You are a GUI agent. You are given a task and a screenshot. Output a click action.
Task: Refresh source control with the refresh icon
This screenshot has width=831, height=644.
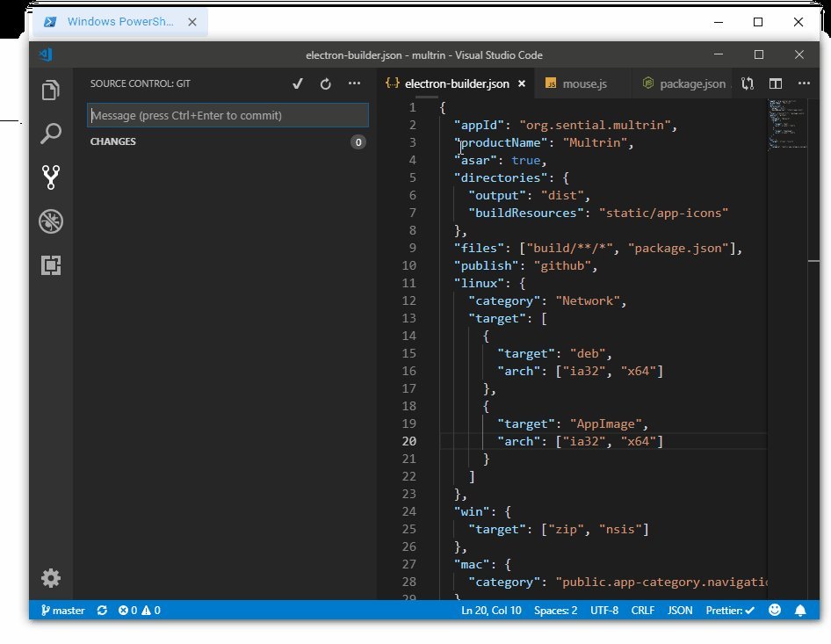(326, 83)
